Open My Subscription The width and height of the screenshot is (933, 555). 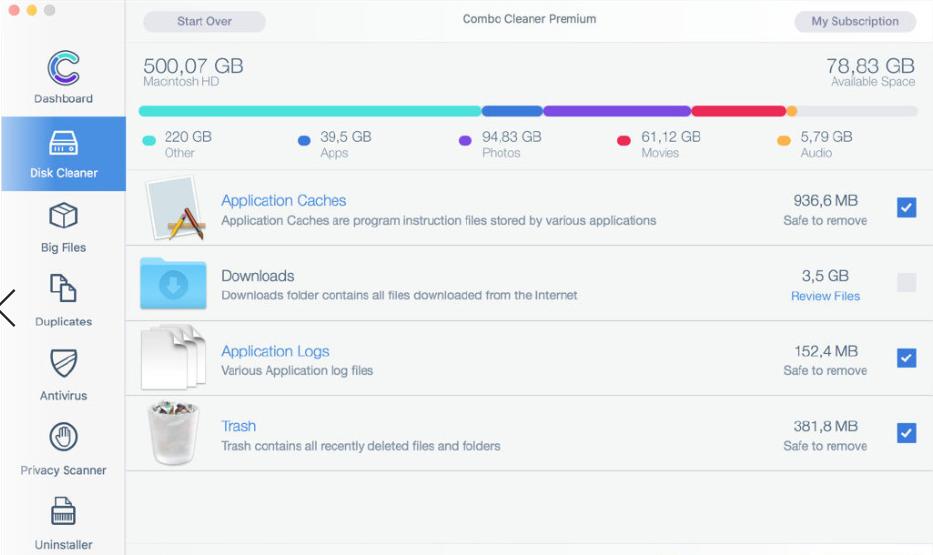click(854, 21)
